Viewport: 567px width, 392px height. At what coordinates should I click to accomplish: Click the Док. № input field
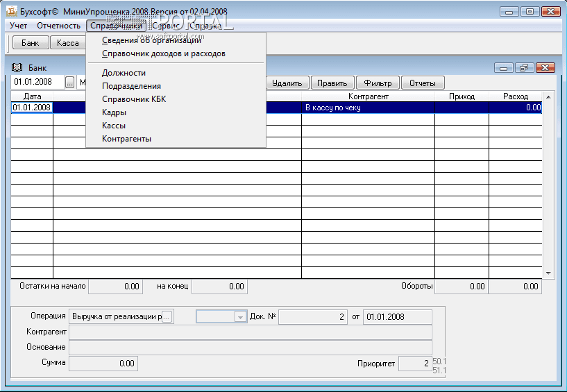313,317
